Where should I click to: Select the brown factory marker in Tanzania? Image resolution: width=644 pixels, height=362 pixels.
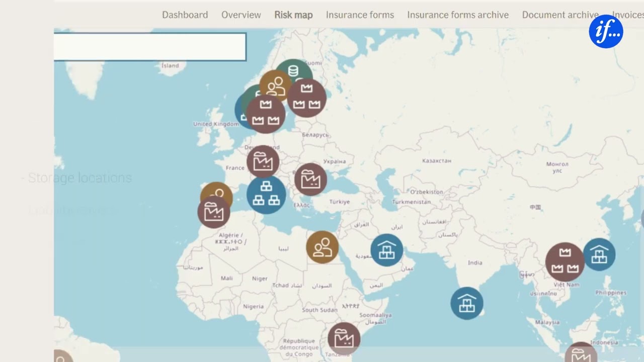(x=344, y=338)
